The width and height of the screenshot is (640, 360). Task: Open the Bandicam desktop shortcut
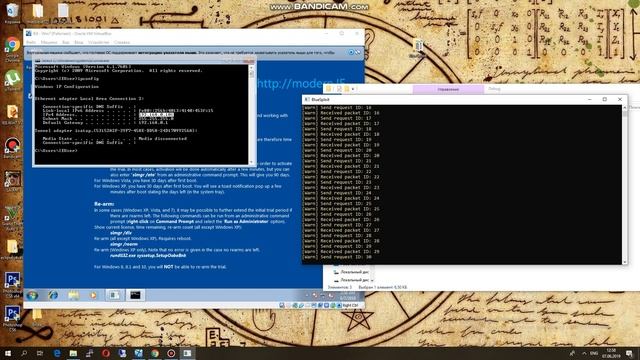point(12,147)
